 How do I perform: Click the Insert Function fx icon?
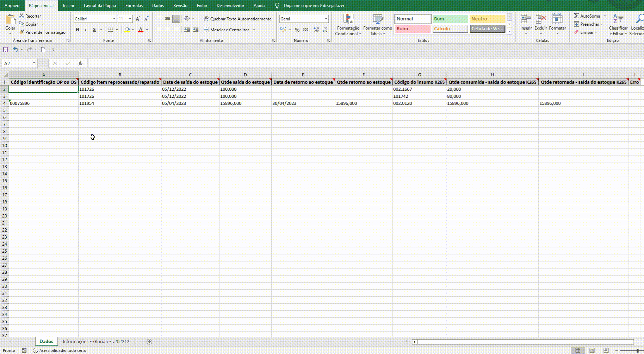coord(80,63)
